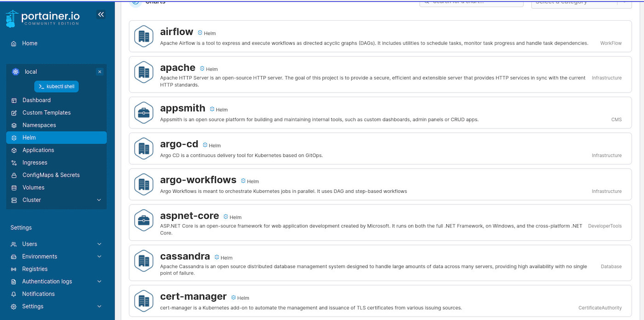Click the appsmith briefcase icon
This screenshot has width=644, height=320.
click(144, 112)
